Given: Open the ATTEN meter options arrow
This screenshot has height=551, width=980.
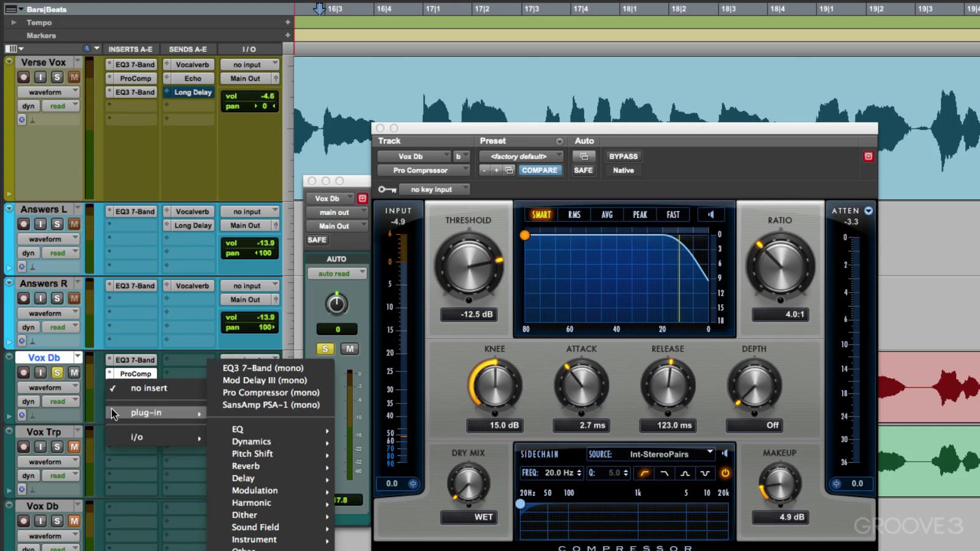Looking at the screenshot, I should (869, 211).
